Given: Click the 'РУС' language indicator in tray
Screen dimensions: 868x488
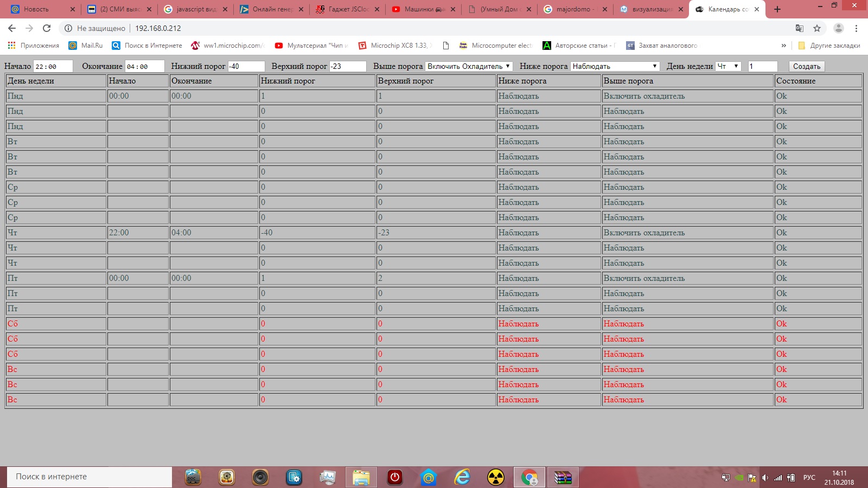Looking at the screenshot, I should tap(809, 478).
